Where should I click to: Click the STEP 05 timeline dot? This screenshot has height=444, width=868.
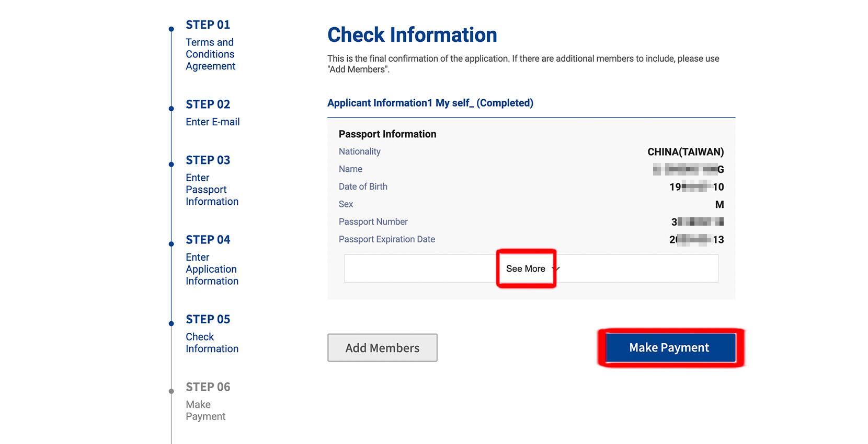click(x=171, y=323)
